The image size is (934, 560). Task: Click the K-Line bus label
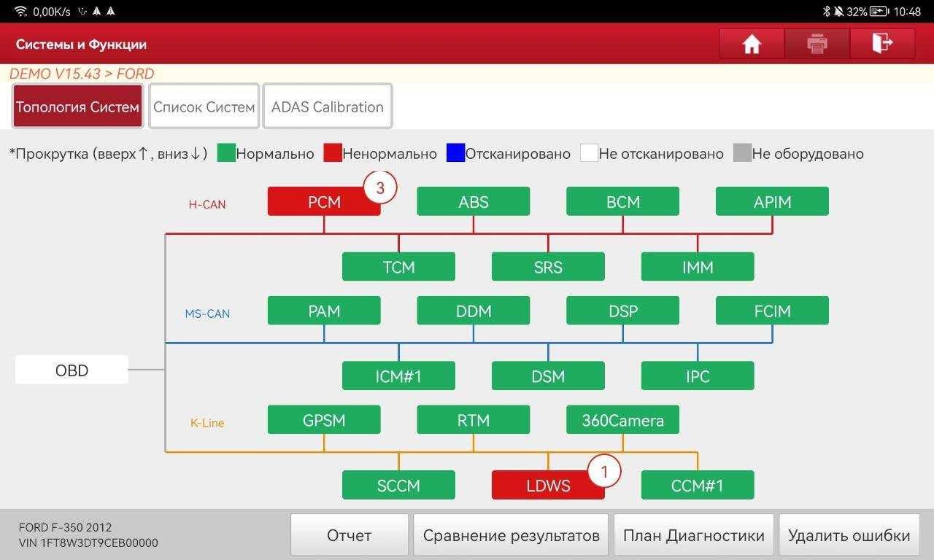207,423
